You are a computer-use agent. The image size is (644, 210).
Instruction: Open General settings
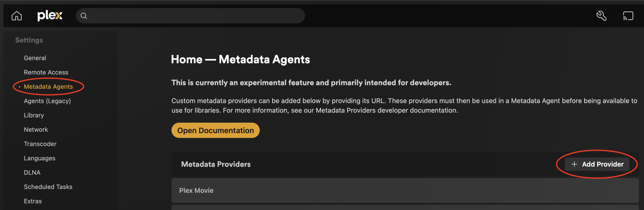(x=35, y=58)
